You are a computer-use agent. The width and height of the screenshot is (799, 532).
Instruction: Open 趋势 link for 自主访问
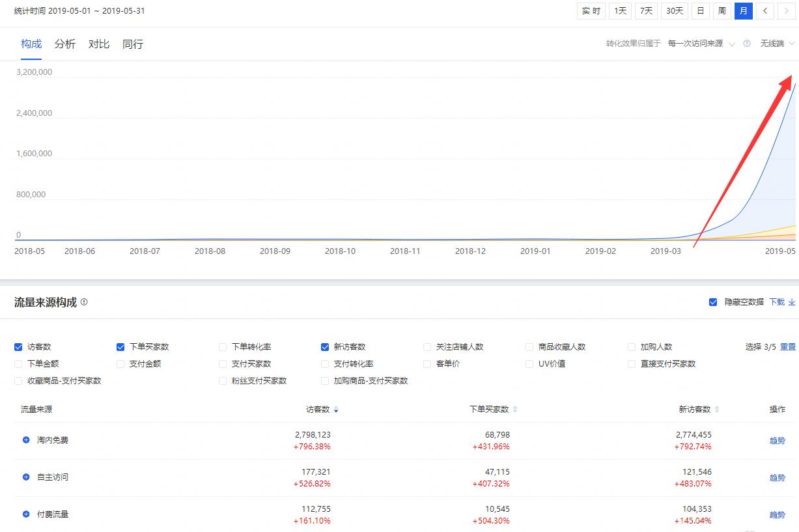(x=778, y=478)
